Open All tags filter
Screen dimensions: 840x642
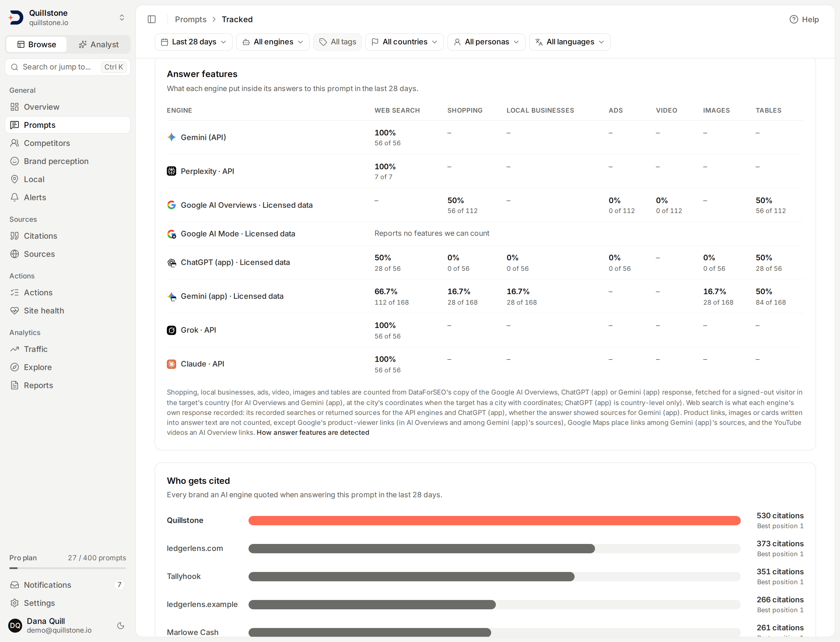pos(337,42)
